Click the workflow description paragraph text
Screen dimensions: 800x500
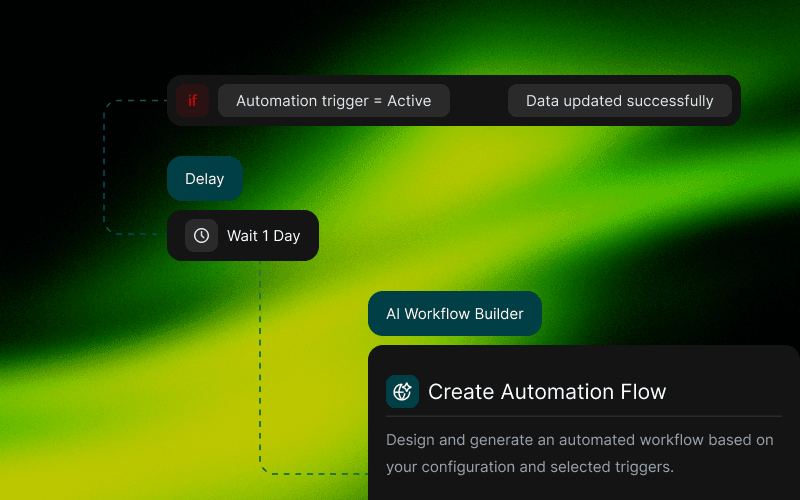579,453
